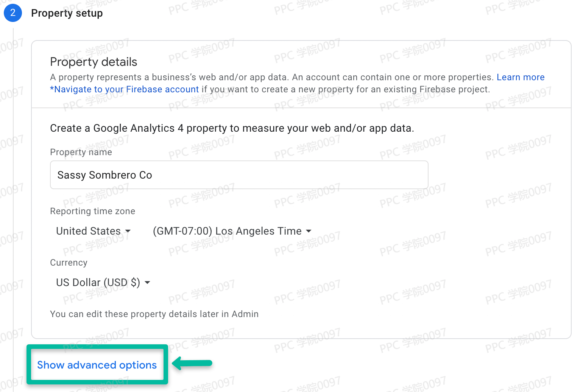
Task: Click the green arrow pointing at advanced options
Action: coord(192,363)
